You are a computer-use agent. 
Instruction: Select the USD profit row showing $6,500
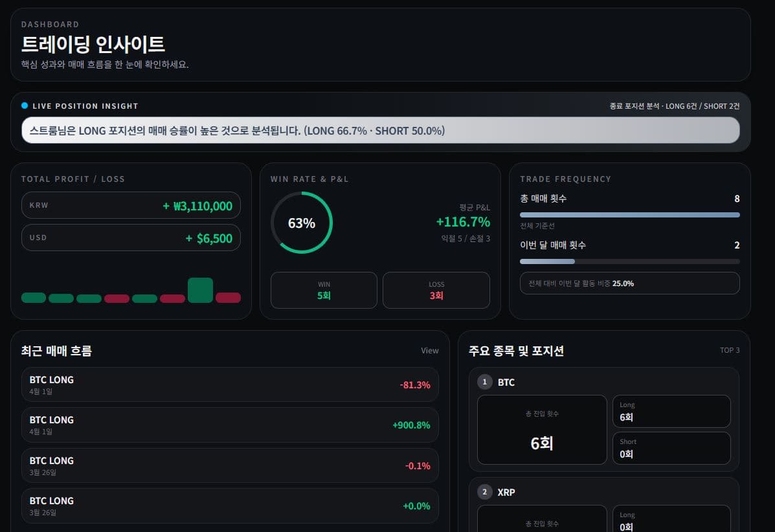point(131,238)
